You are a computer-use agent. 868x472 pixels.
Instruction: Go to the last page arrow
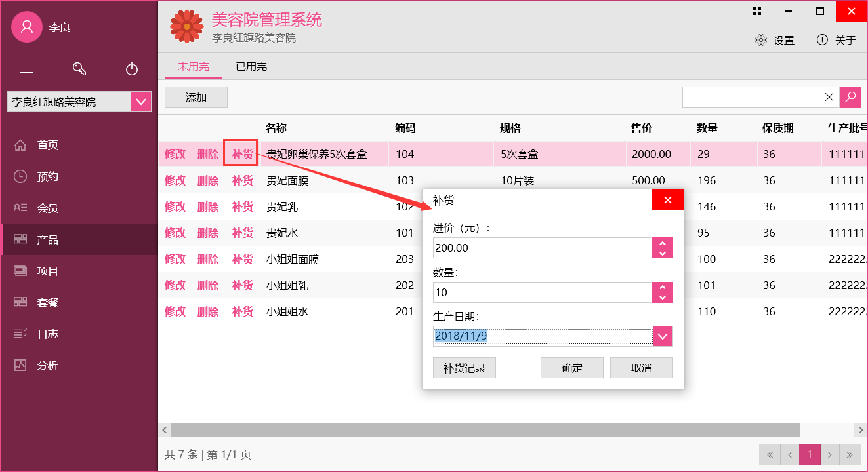tap(850, 454)
